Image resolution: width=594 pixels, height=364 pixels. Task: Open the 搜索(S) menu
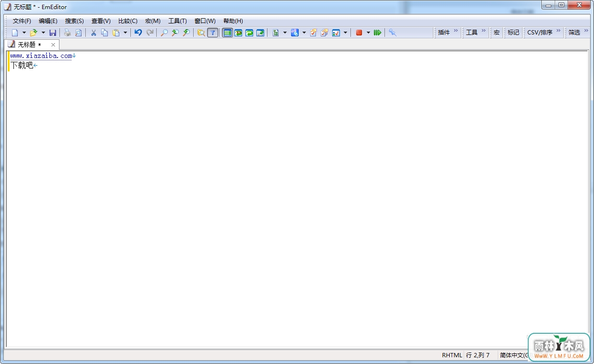click(x=74, y=21)
